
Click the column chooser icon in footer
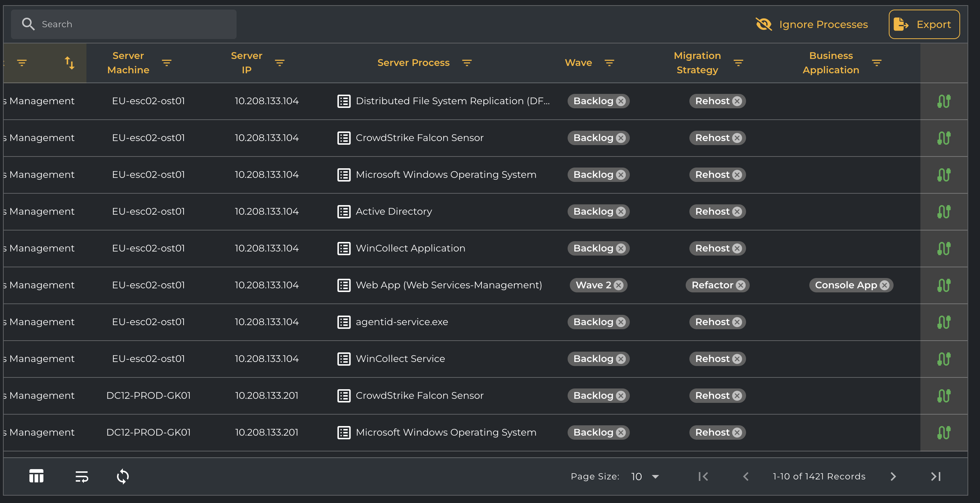tap(36, 476)
